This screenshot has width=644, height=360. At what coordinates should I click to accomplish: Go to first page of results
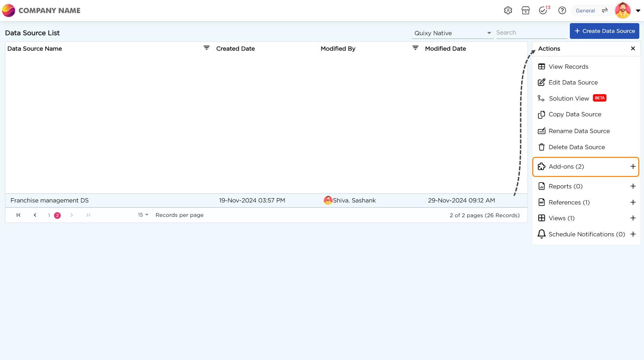click(x=18, y=215)
